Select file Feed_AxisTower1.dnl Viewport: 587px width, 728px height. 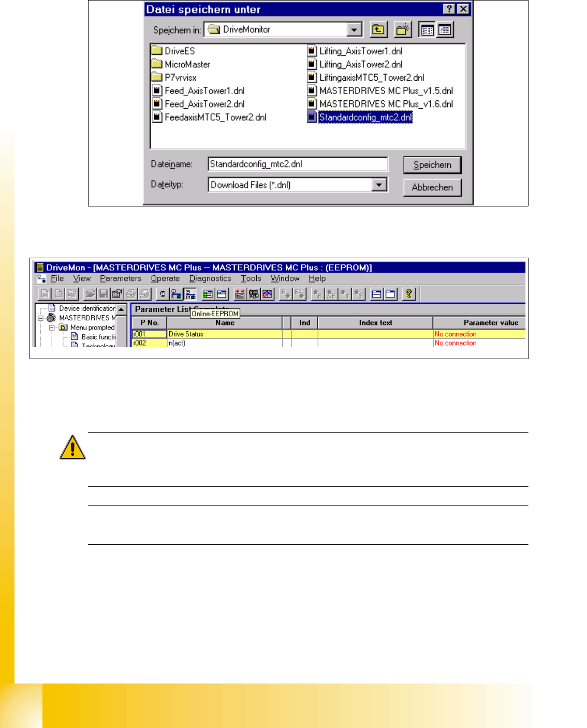pyautogui.click(x=198, y=91)
